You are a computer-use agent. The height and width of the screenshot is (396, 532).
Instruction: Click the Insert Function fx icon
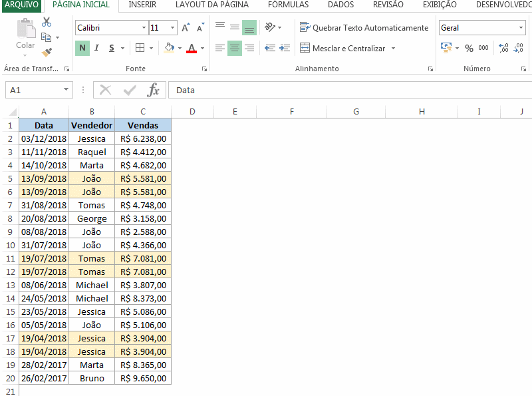pyautogui.click(x=154, y=90)
